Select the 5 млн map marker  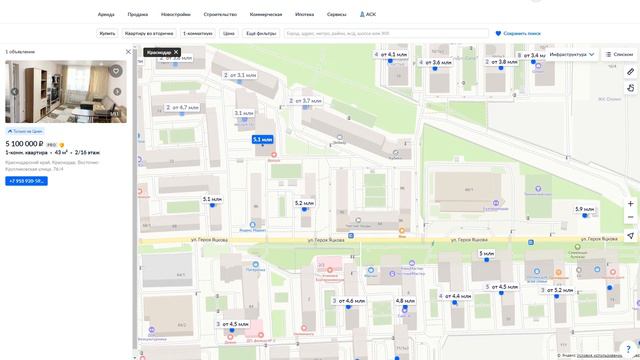486,253
